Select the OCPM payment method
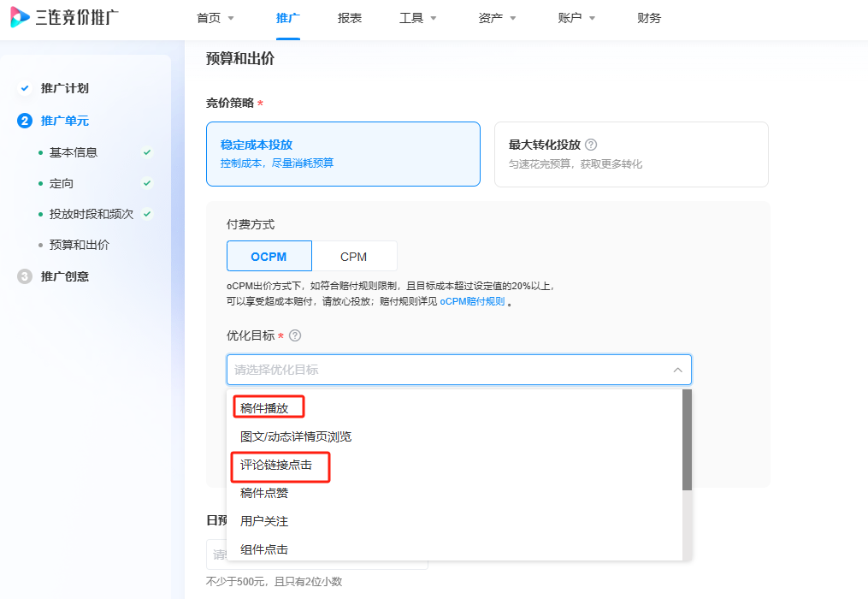This screenshot has height=599, width=868. pos(269,256)
